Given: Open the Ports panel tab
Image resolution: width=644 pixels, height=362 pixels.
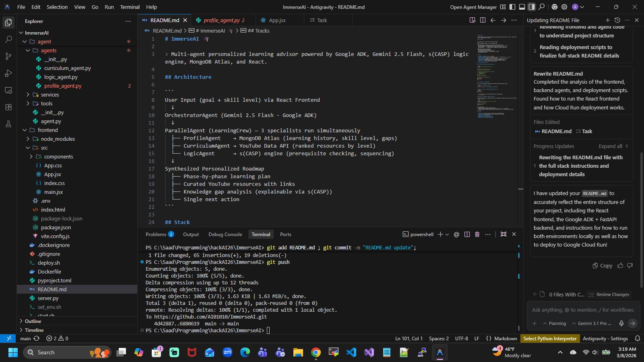Looking at the screenshot, I should point(285,234).
